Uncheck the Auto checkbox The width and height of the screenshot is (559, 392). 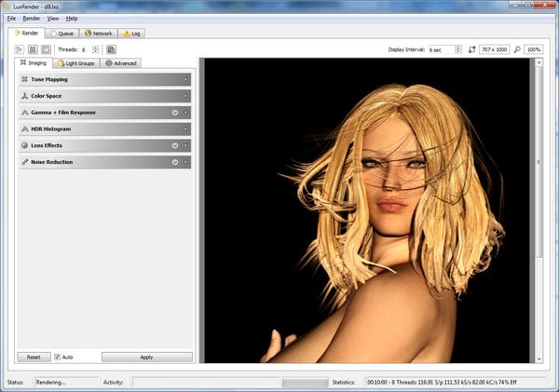click(x=57, y=357)
